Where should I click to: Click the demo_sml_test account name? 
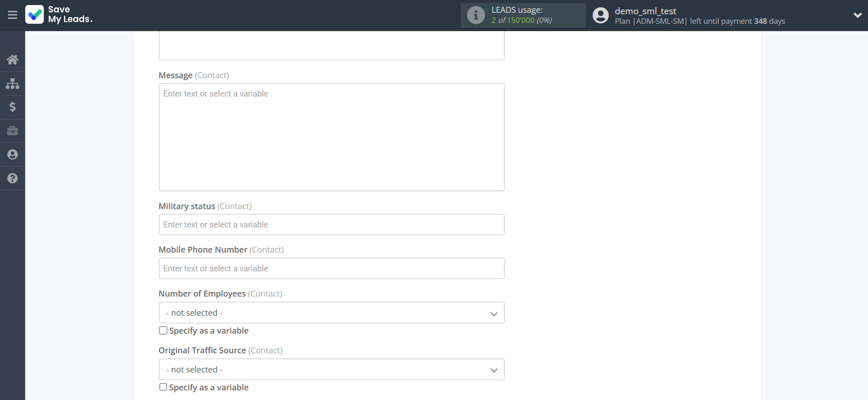645,11
